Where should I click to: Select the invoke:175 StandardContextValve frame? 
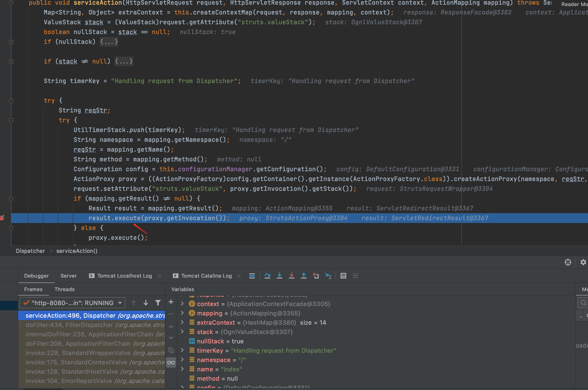click(x=92, y=362)
